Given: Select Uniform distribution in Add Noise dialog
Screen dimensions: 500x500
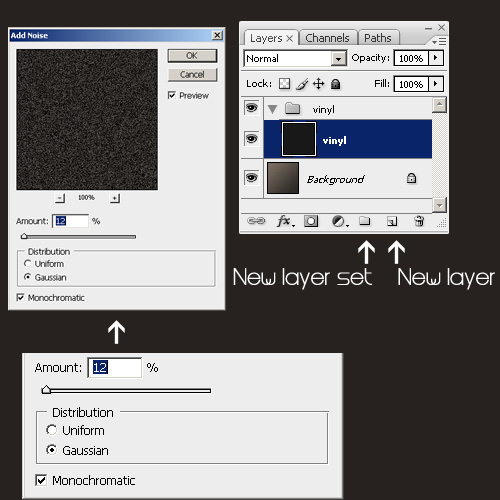Looking at the screenshot, I should pos(28,264).
